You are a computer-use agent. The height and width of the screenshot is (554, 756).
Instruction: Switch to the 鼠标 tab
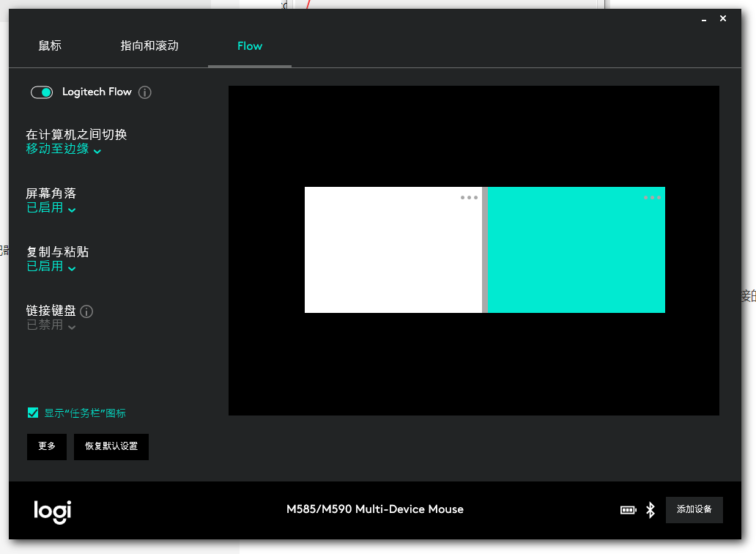point(49,45)
